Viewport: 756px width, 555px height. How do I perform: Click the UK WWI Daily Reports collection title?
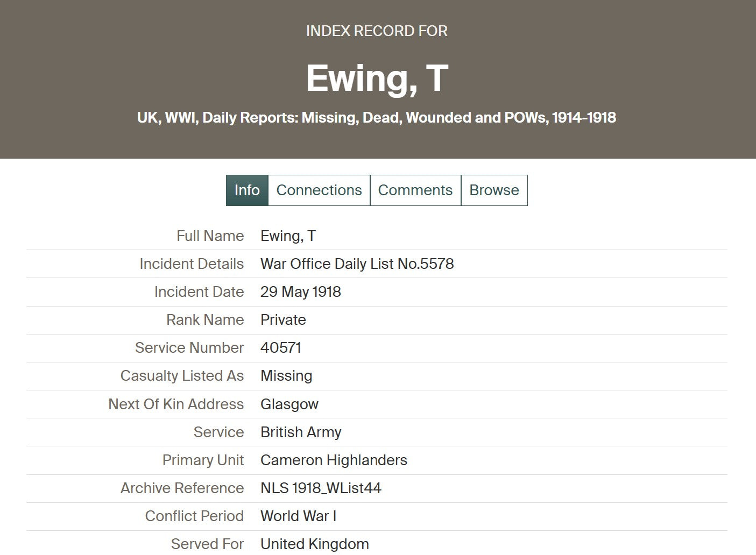377,118
